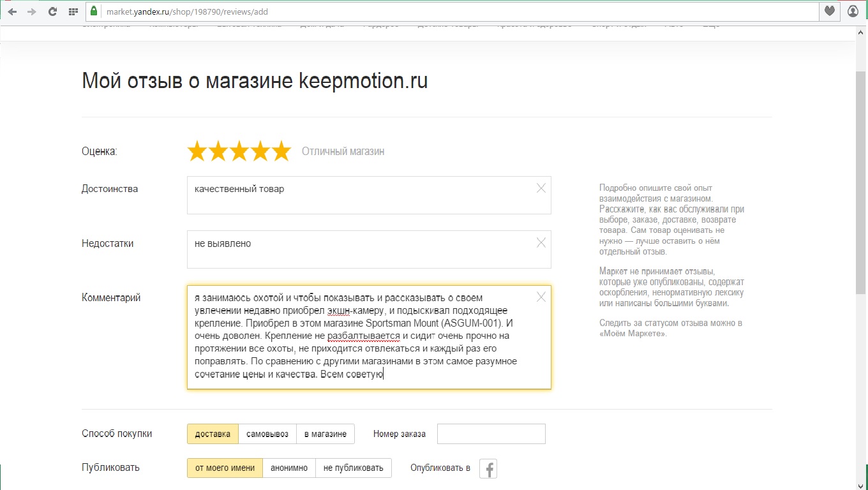Click the Номер заказа input field
Viewport: 868px width, 490px height.
491,434
